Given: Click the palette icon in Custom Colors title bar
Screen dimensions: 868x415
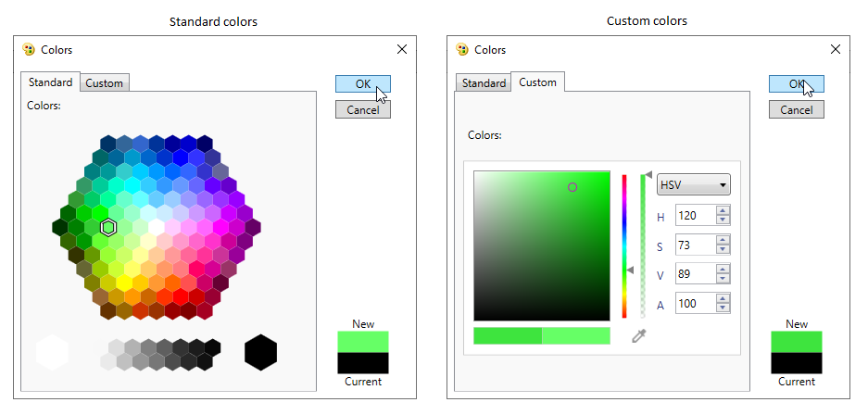Looking at the screenshot, I should pos(461,49).
